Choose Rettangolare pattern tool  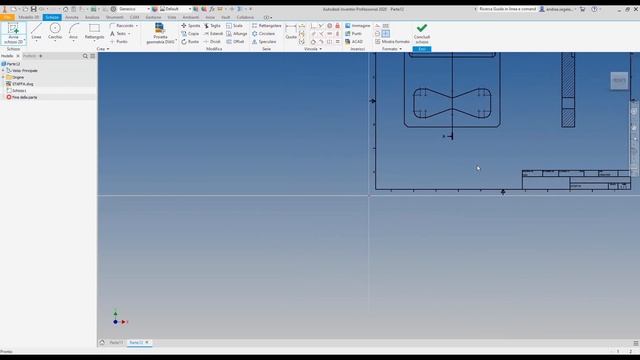tap(267, 26)
